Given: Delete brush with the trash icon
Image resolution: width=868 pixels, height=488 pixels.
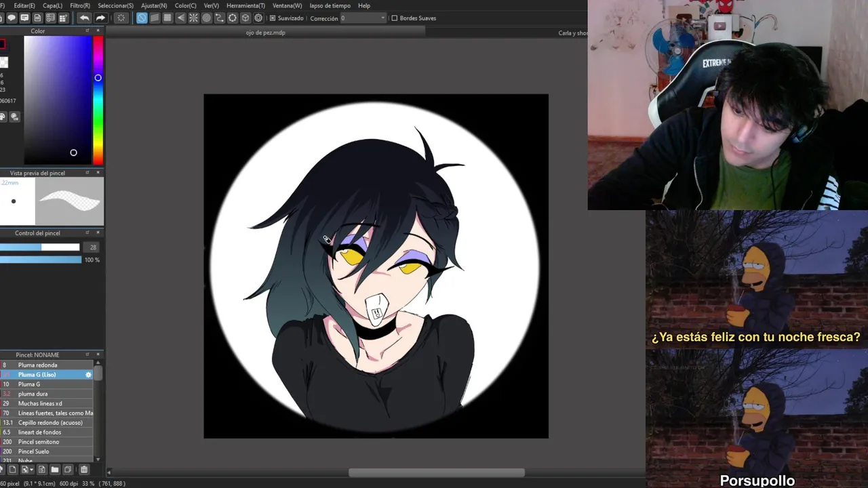Looking at the screenshot, I should click(x=84, y=469).
